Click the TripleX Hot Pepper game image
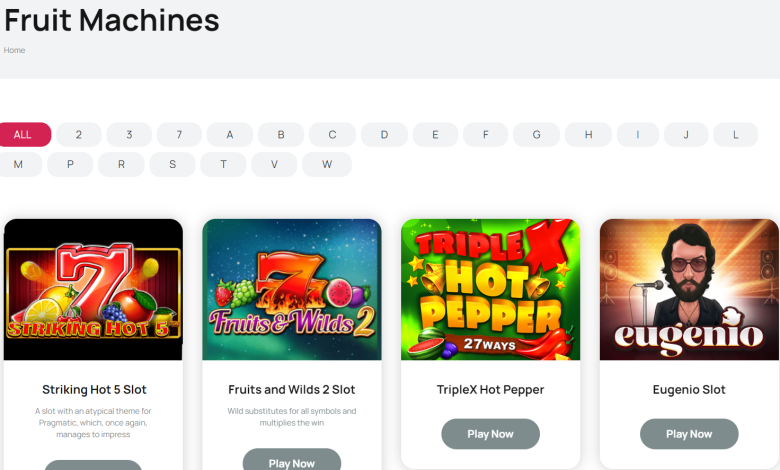This screenshot has height=470, width=780. (490, 289)
